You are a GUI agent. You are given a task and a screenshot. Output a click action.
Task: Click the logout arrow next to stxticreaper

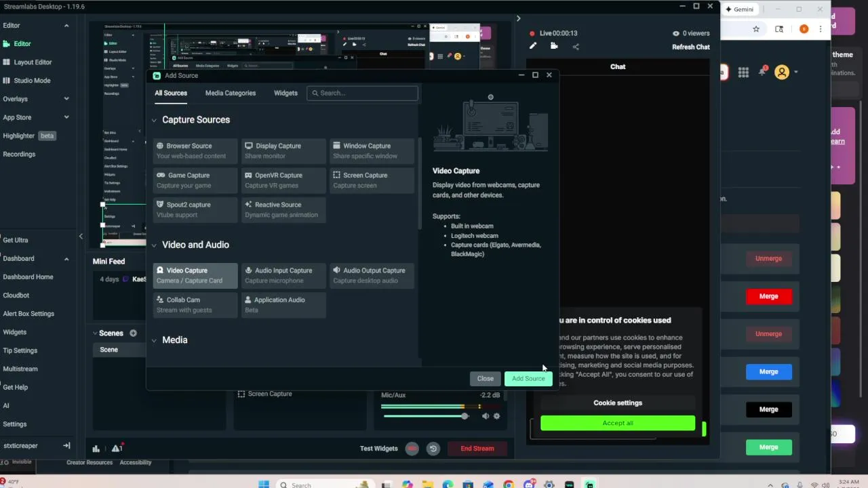click(66, 445)
